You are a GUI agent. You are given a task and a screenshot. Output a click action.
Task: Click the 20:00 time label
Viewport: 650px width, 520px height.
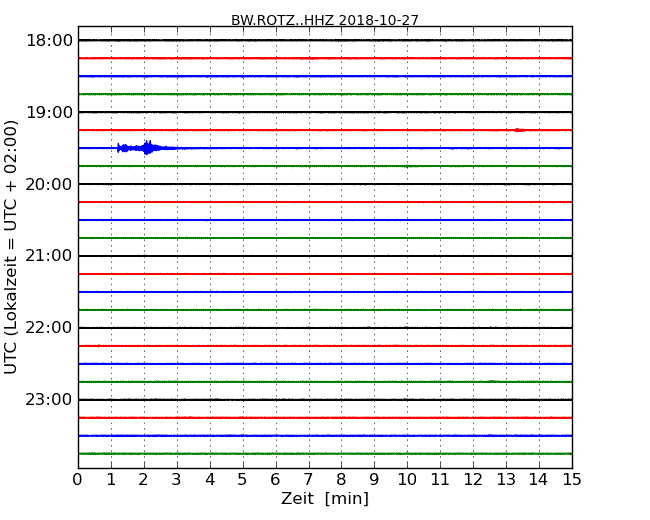(x=49, y=184)
